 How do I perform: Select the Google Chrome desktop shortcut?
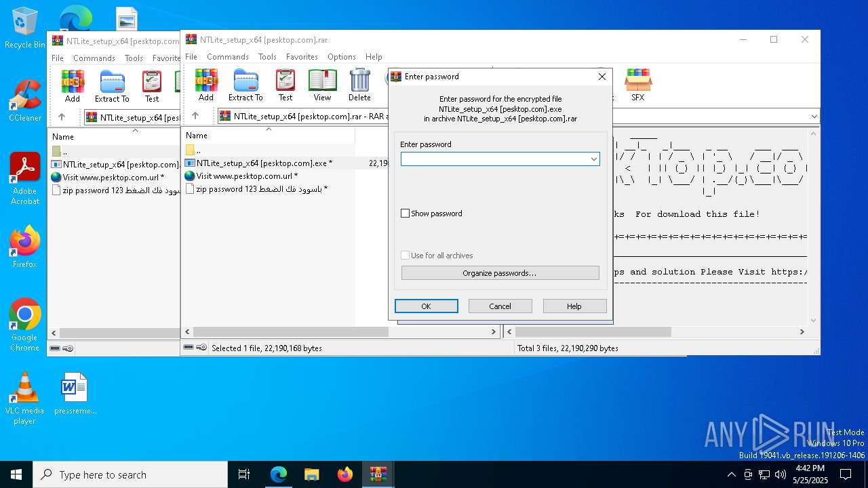25,325
